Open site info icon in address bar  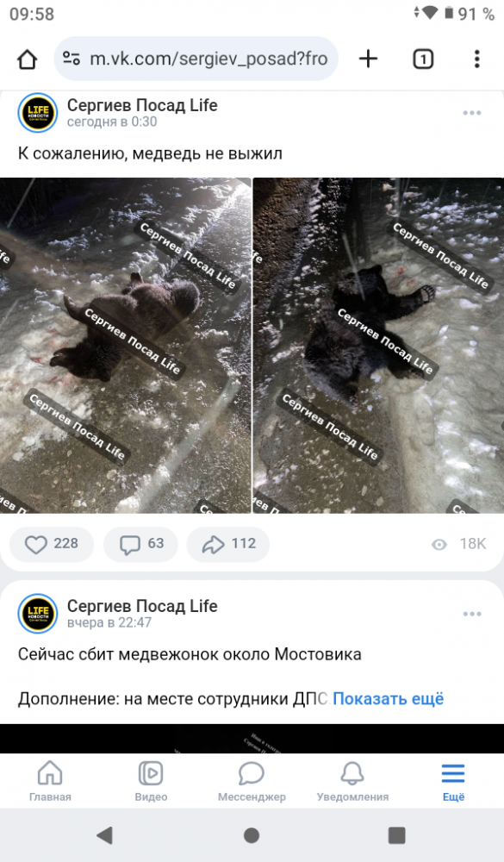click(72, 59)
